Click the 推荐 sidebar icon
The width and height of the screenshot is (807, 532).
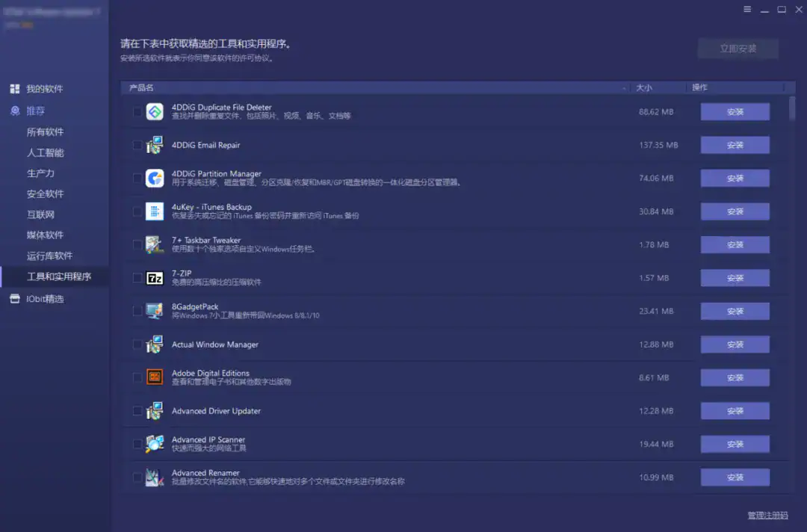click(15, 111)
